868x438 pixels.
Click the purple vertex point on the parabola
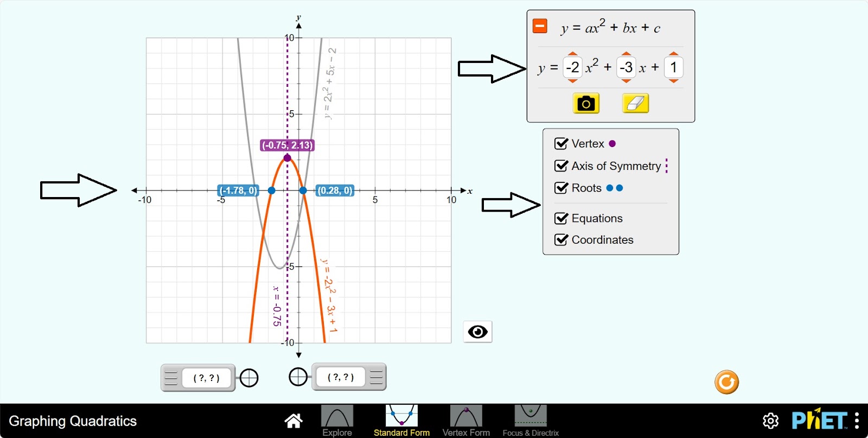point(287,158)
